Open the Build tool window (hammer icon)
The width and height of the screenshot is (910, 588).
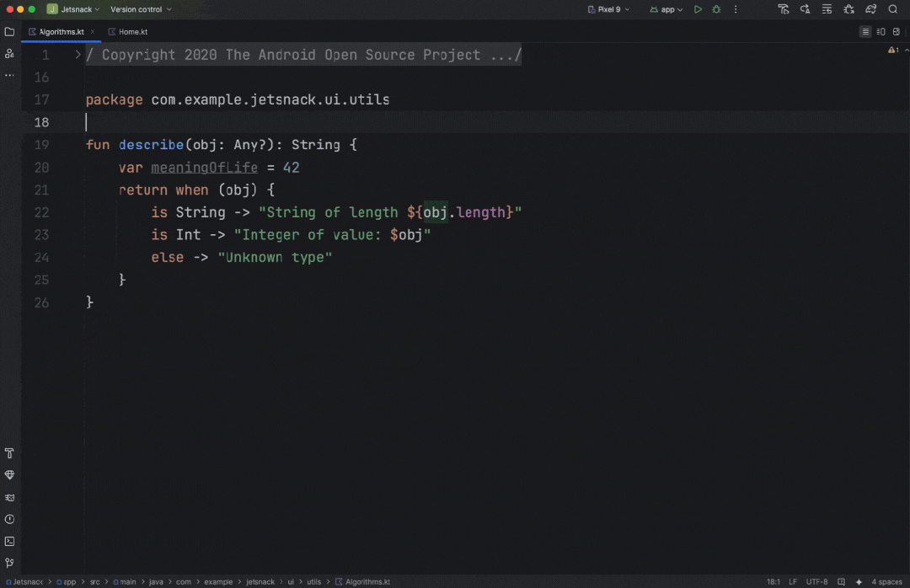9,453
